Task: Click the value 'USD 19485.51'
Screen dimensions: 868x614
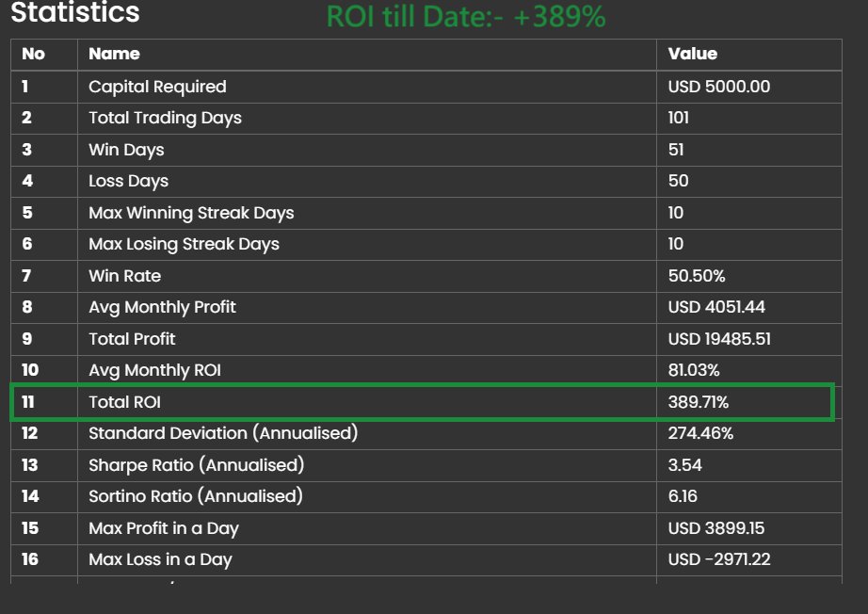Action: [719, 339]
